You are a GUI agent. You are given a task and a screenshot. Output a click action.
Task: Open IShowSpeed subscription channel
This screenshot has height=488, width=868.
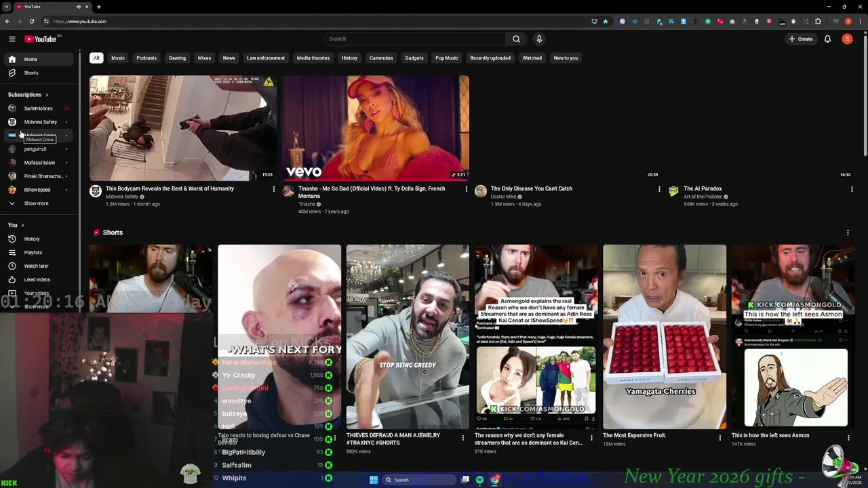pos(39,190)
